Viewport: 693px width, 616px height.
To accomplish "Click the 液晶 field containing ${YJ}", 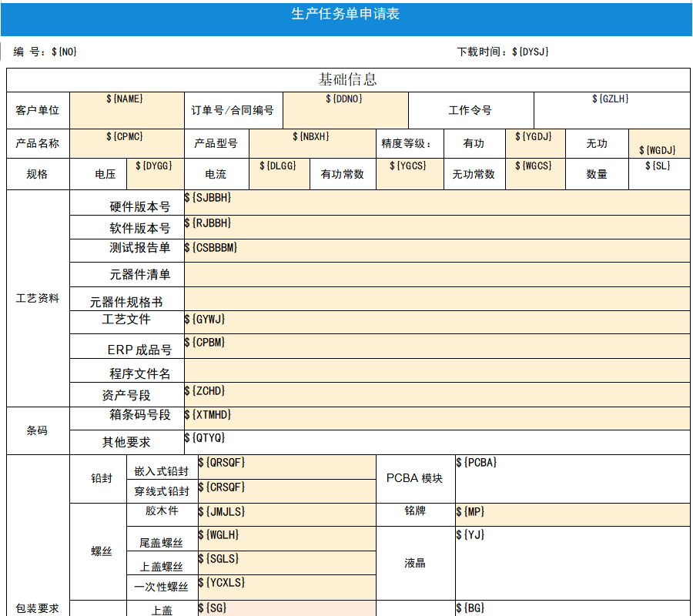I will 572,563.
